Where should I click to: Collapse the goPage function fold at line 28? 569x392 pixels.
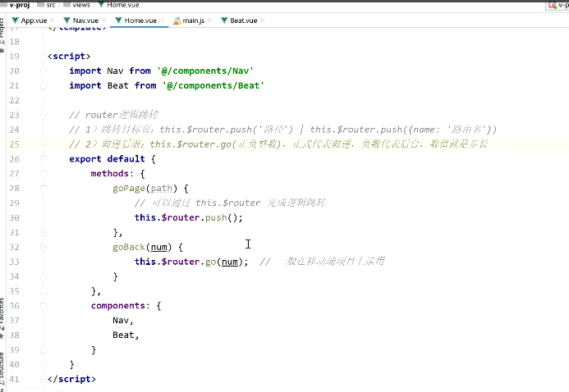pyautogui.click(x=44, y=189)
